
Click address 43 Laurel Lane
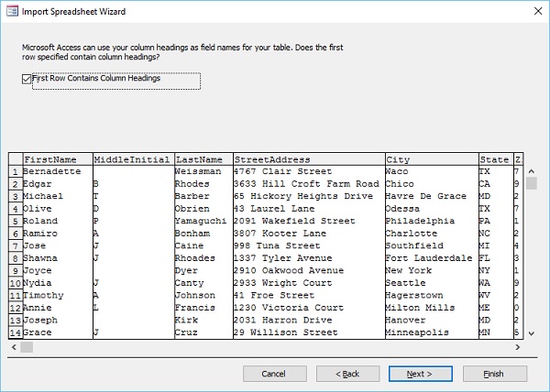pyautogui.click(x=309, y=209)
